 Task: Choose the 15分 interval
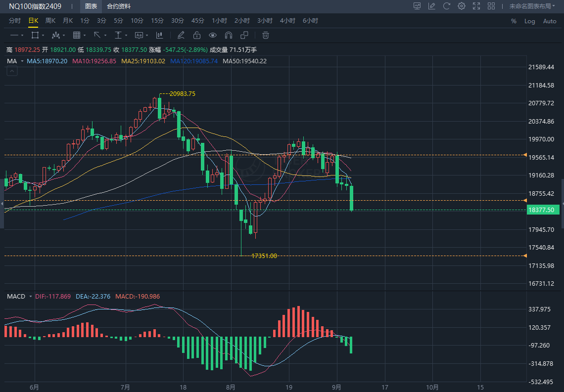(x=157, y=21)
